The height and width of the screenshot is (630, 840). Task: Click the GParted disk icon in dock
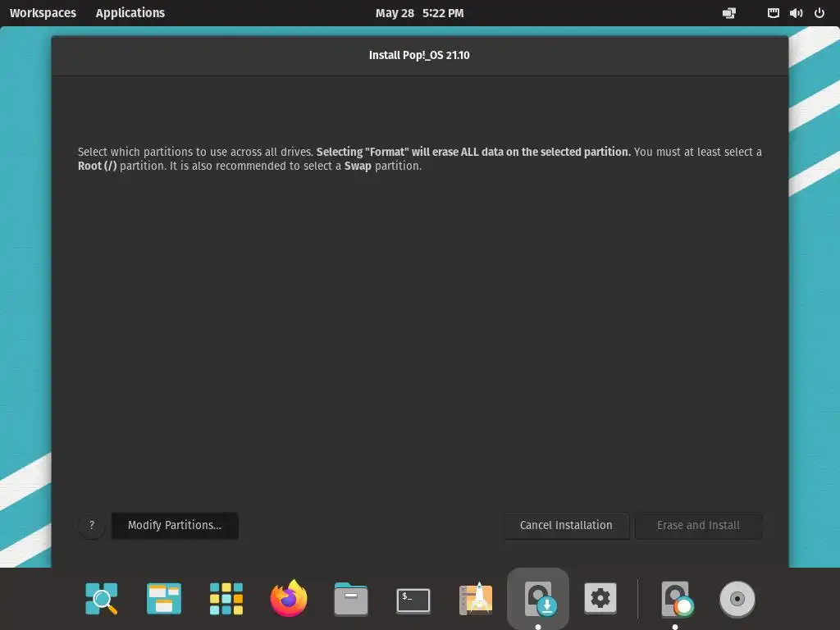point(677,599)
